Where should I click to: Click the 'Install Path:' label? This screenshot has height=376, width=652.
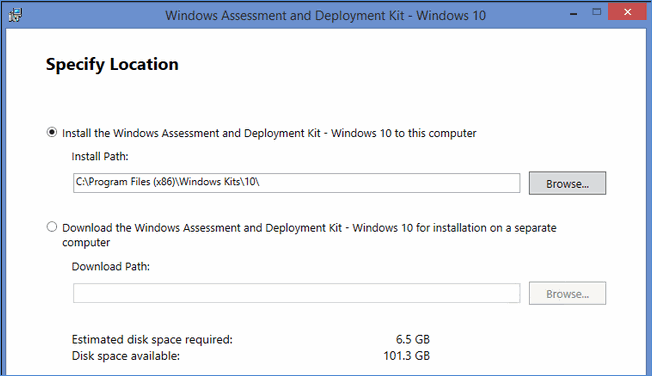coord(100,156)
